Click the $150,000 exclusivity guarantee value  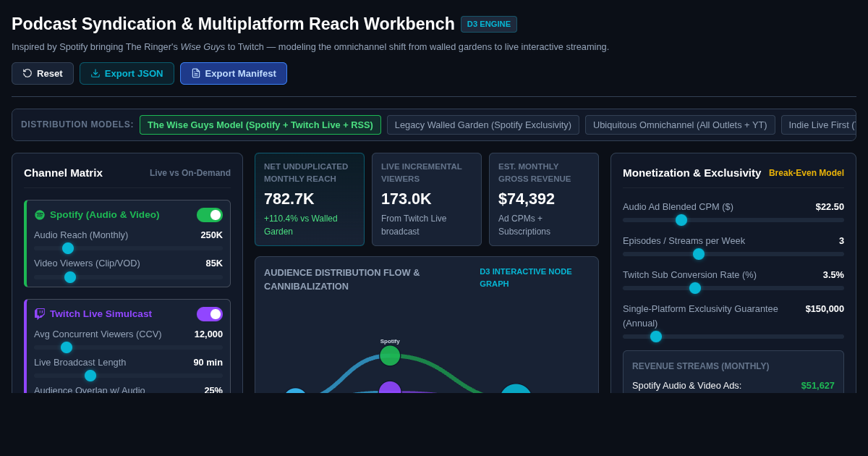pyautogui.click(x=825, y=309)
